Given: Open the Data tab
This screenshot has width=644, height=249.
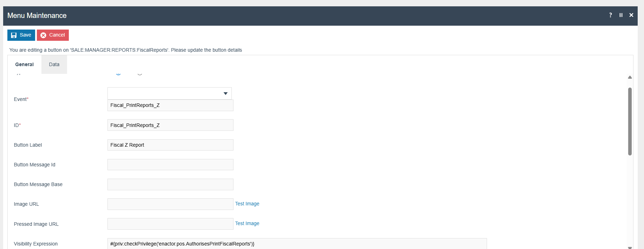Looking at the screenshot, I should click(54, 64).
